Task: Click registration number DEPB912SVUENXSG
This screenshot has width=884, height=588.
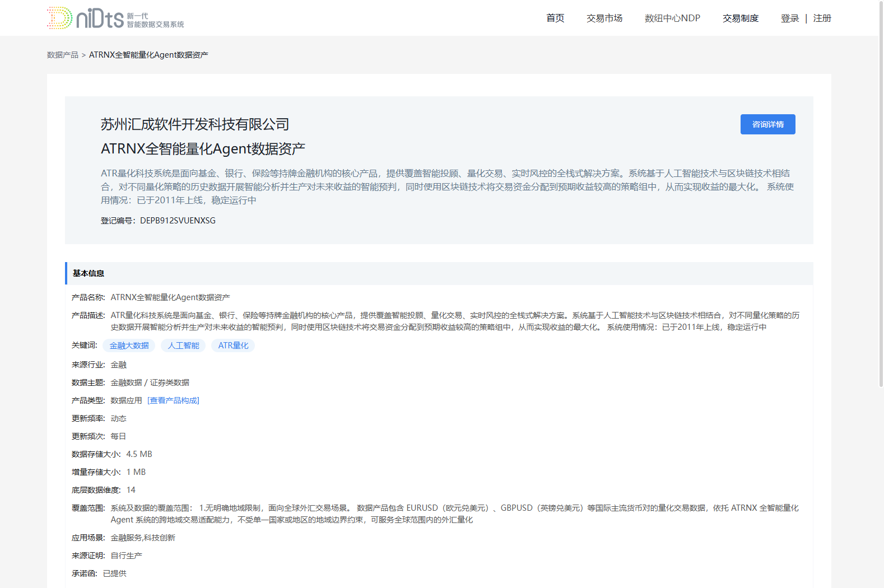Action: click(178, 221)
